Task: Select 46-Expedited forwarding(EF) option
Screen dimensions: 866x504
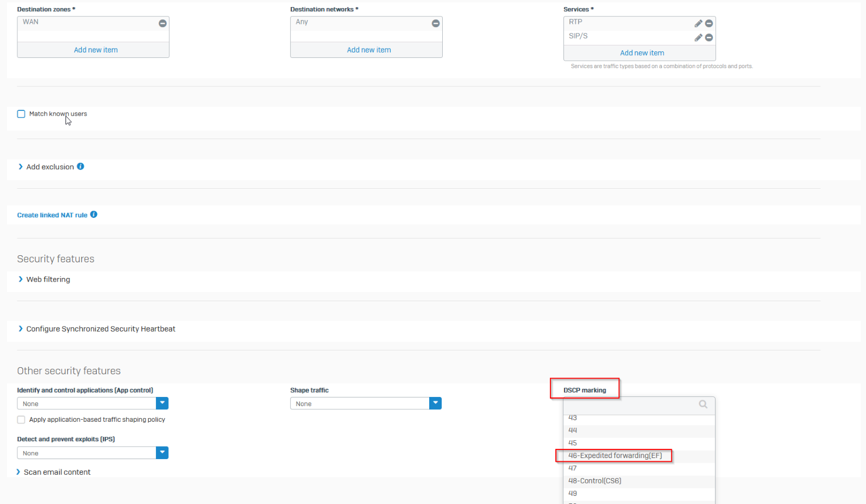Action: tap(615, 455)
